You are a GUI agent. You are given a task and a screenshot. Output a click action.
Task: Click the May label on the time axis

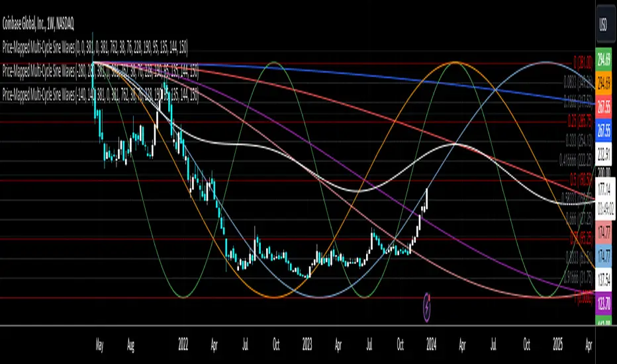point(99,345)
